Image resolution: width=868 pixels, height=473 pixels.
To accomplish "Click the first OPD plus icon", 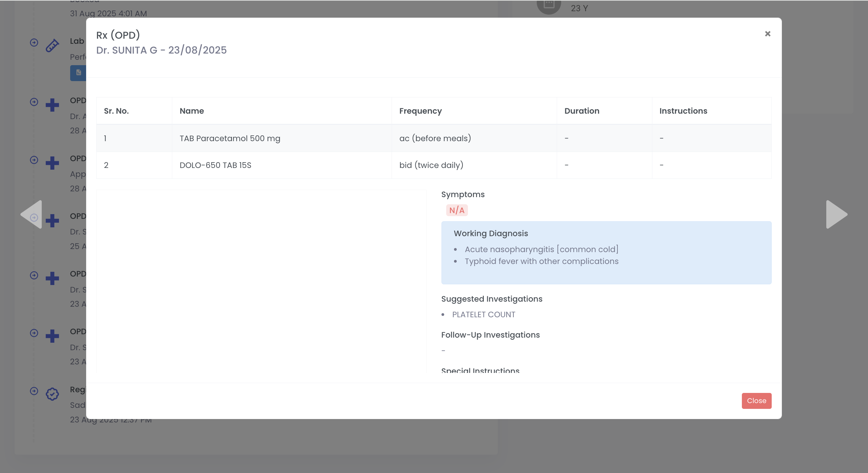I will pyautogui.click(x=52, y=105).
